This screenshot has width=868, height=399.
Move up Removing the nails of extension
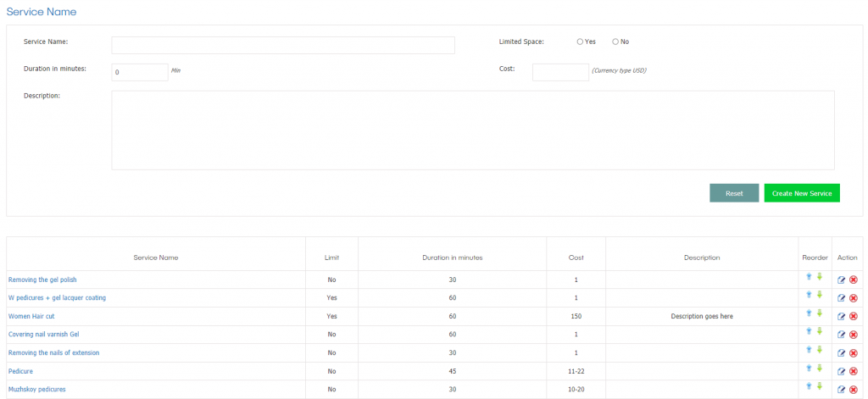coord(809,350)
